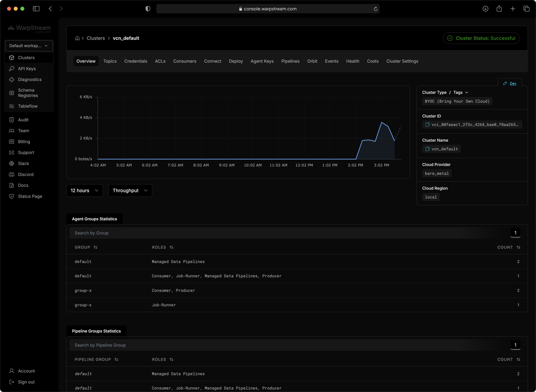Open the Costs tab
536x392 pixels.
pos(373,61)
